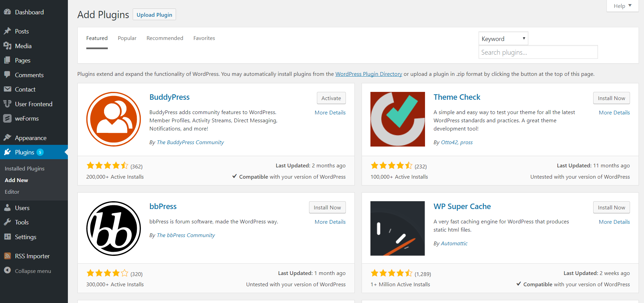The height and width of the screenshot is (303, 644).
Task: Expand the Help panel
Action: click(623, 6)
